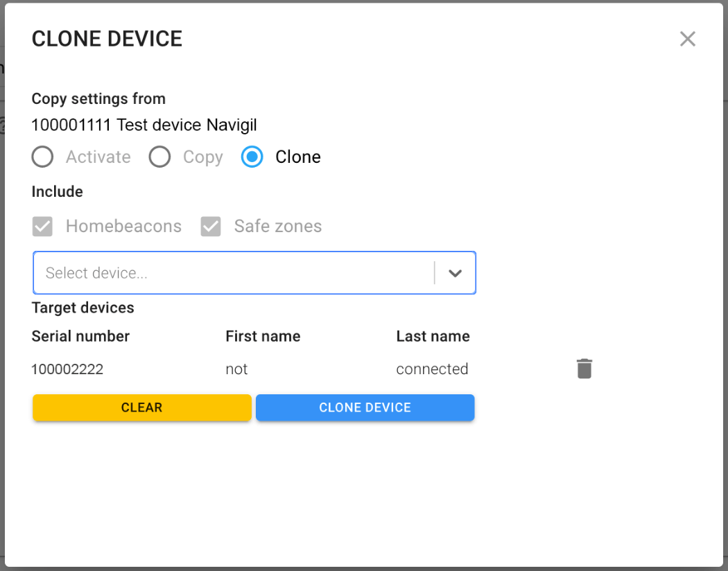Select the Copy radio option
The image size is (728, 571).
[x=159, y=157]
